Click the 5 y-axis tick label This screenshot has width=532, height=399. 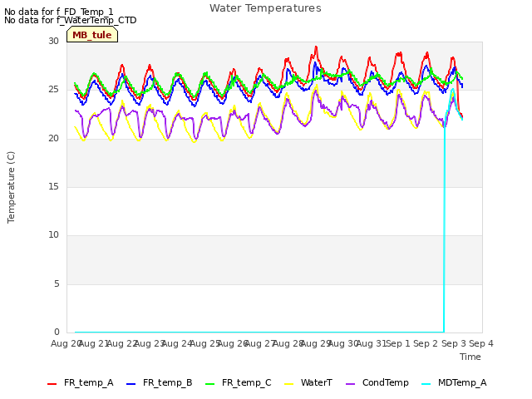(x=57, y=283)
